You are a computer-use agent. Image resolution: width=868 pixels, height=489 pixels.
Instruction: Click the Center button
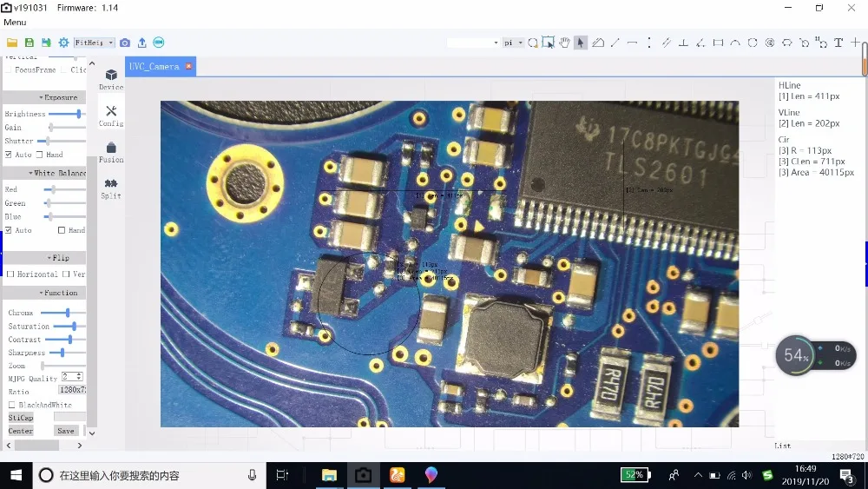click(21, 431)
